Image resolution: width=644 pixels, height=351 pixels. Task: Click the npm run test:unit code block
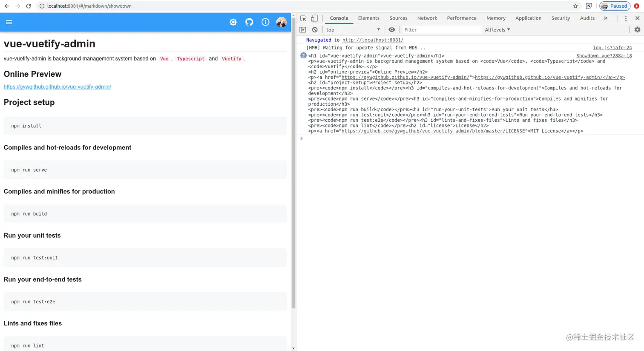145,258
